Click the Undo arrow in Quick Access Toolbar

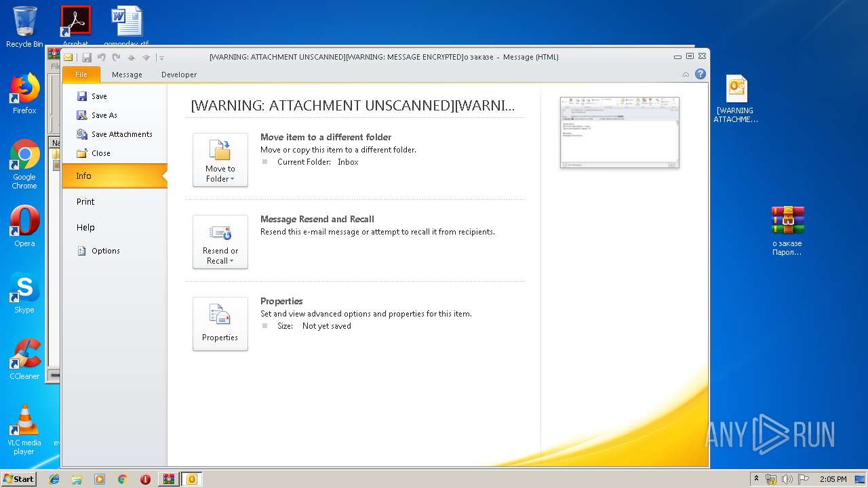[x=102, y=58]
